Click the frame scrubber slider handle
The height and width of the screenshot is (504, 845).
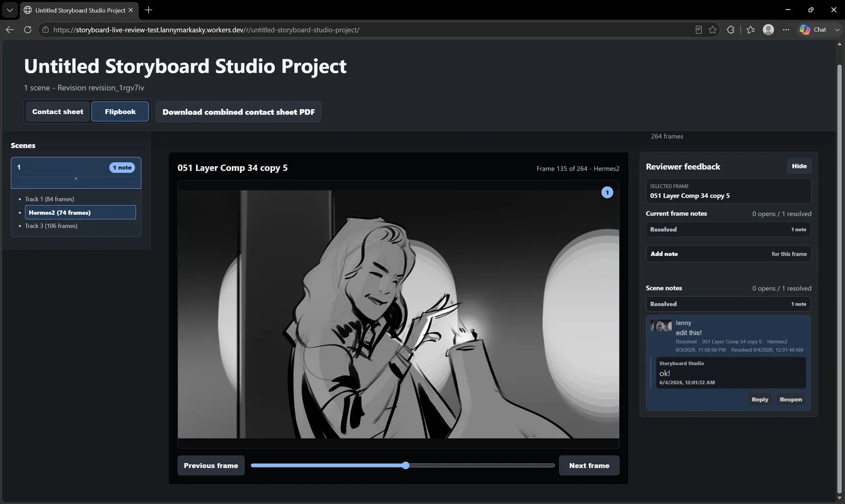pos(406,465)
